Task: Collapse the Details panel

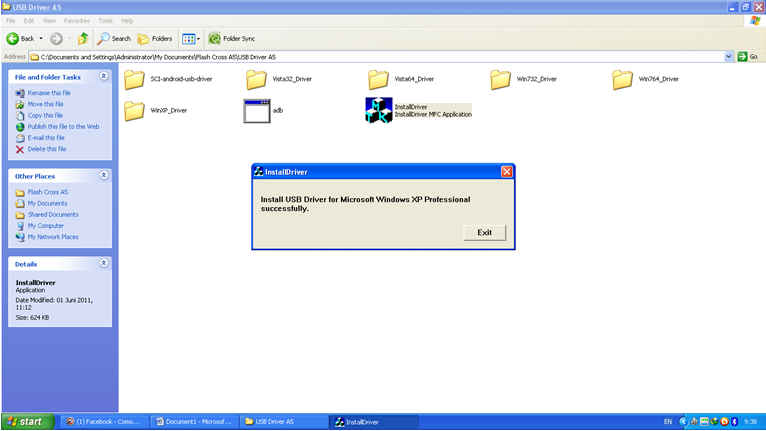Action: coord(104,263)
